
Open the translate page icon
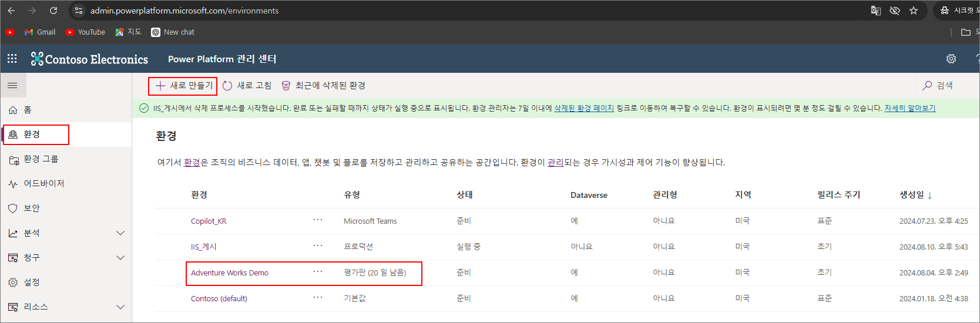click(876, 11)
